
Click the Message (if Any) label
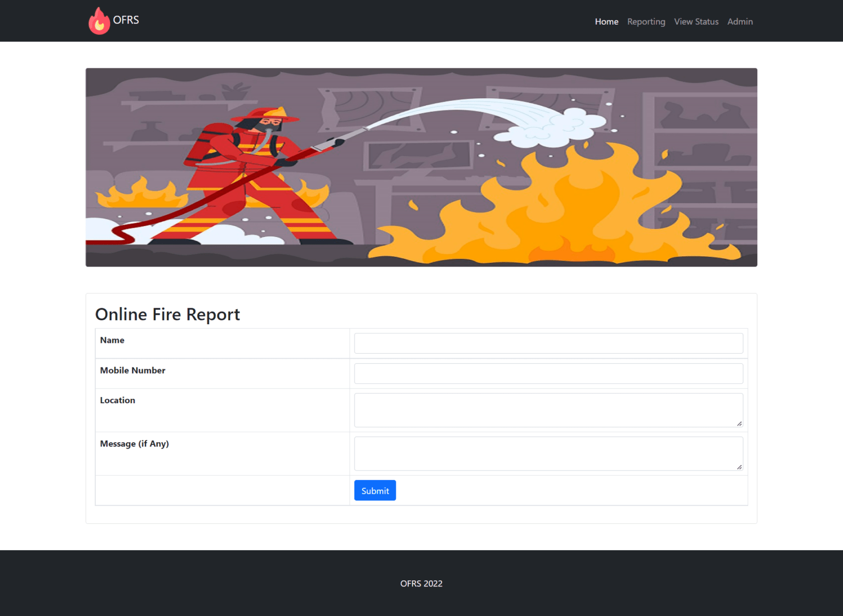[x=134, y=443]
